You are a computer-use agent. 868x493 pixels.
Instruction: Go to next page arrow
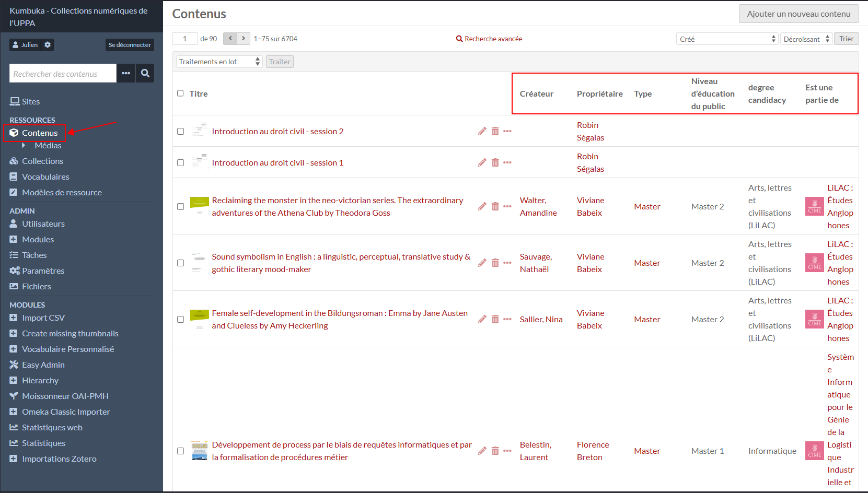[244, 39]
